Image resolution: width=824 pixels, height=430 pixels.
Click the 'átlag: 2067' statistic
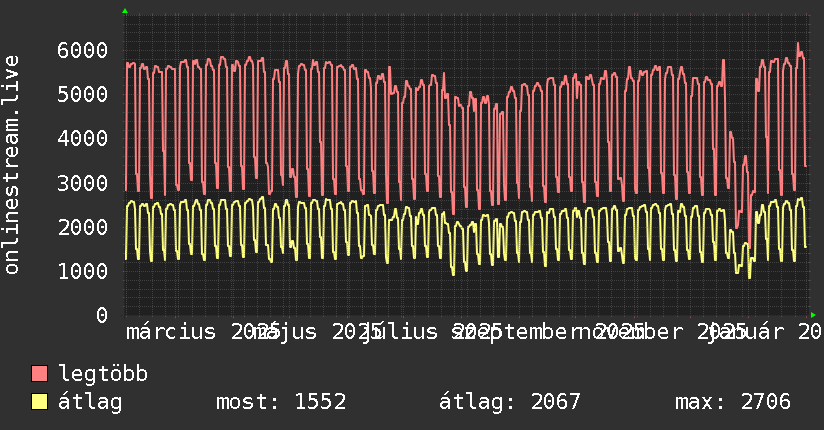point(510,402)
